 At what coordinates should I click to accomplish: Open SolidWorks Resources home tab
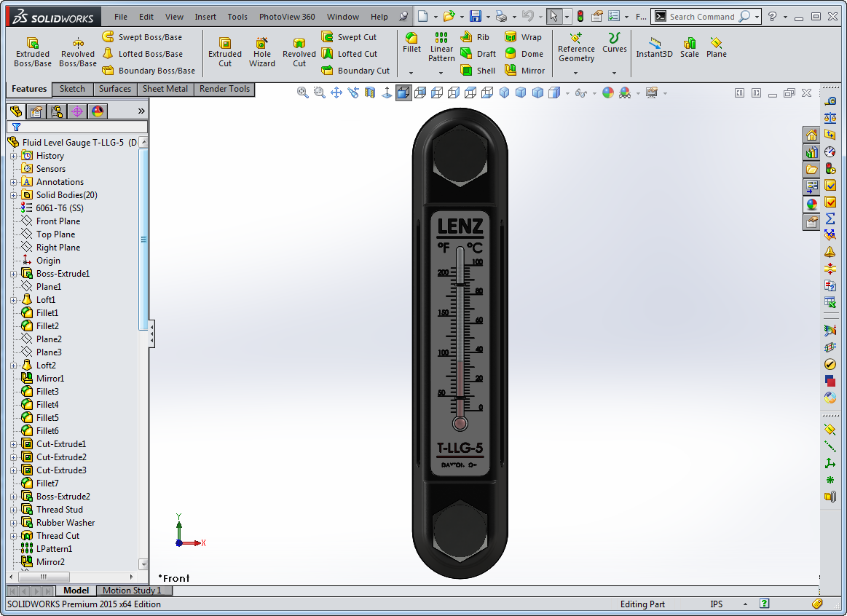[x=811, y=135]
